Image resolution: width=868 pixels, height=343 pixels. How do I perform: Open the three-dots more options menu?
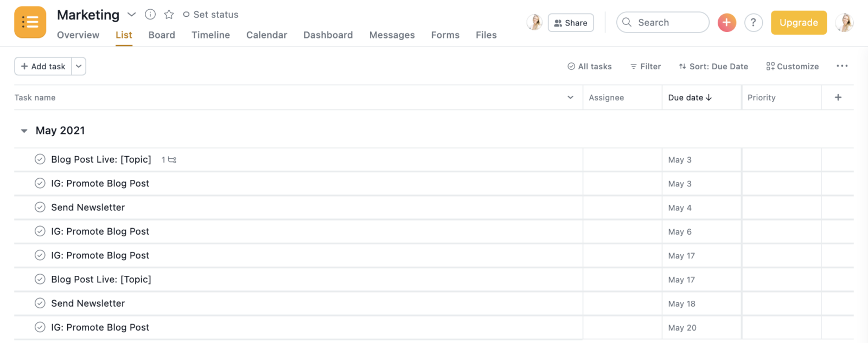(x=841, y=66)
